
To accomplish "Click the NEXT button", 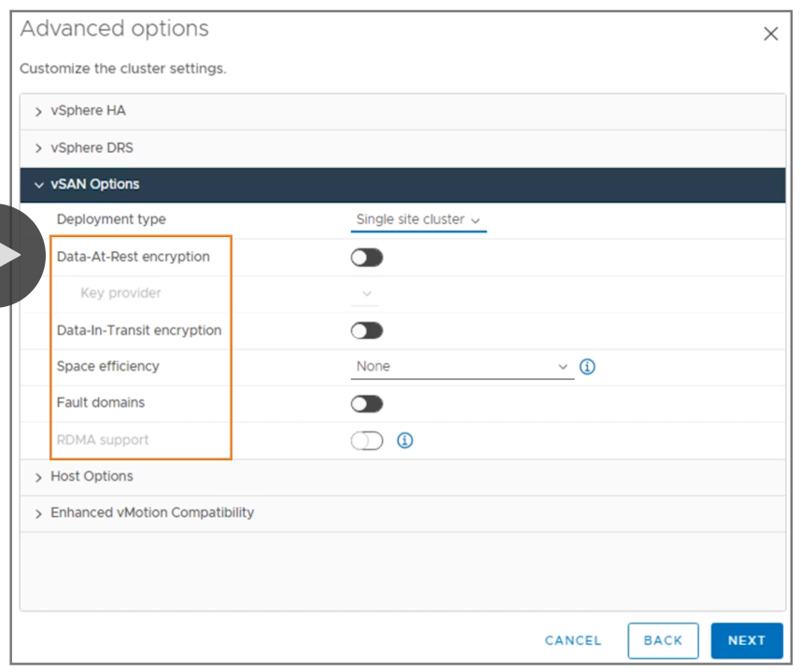I will click(746, 640).
